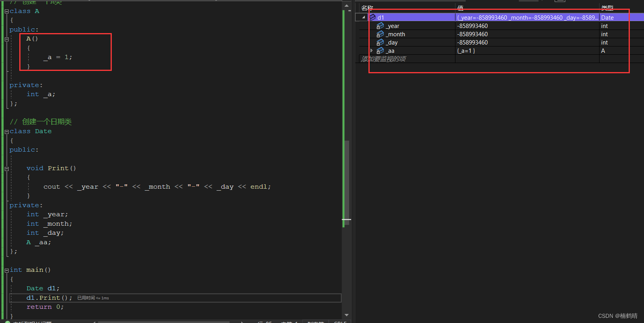
Task: Select the _year row in watch window
Action: coord(500,26)
